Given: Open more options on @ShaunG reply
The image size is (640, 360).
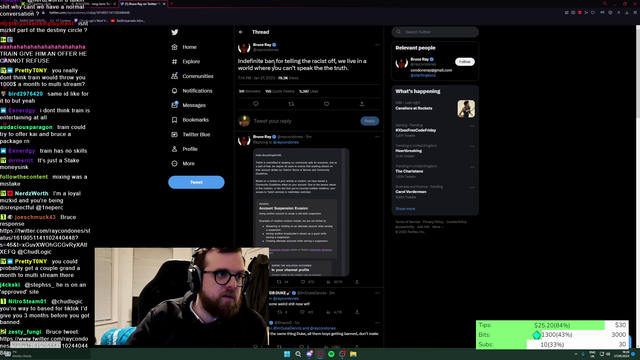Looking at the screenshot, I should [x=377, y=323].
